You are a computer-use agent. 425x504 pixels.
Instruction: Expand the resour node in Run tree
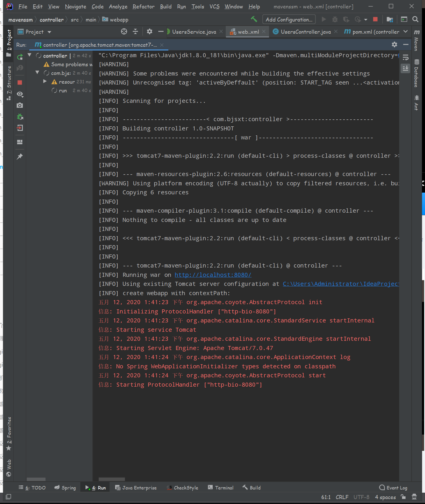(x=45, y=81)
